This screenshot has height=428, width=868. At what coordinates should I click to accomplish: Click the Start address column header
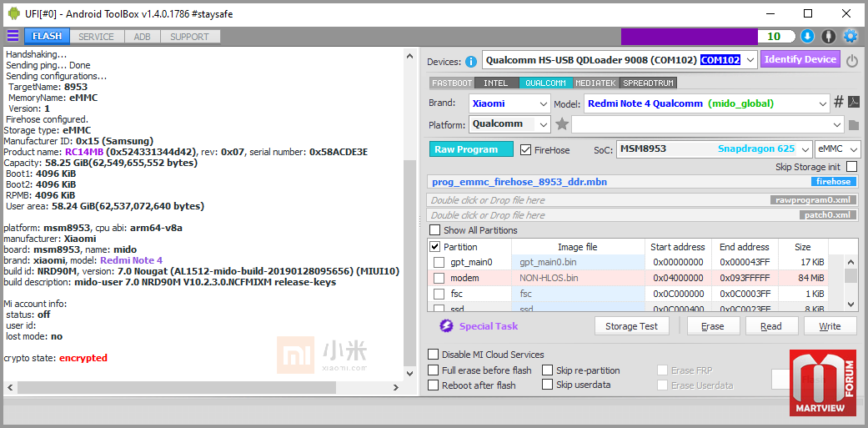678,247
